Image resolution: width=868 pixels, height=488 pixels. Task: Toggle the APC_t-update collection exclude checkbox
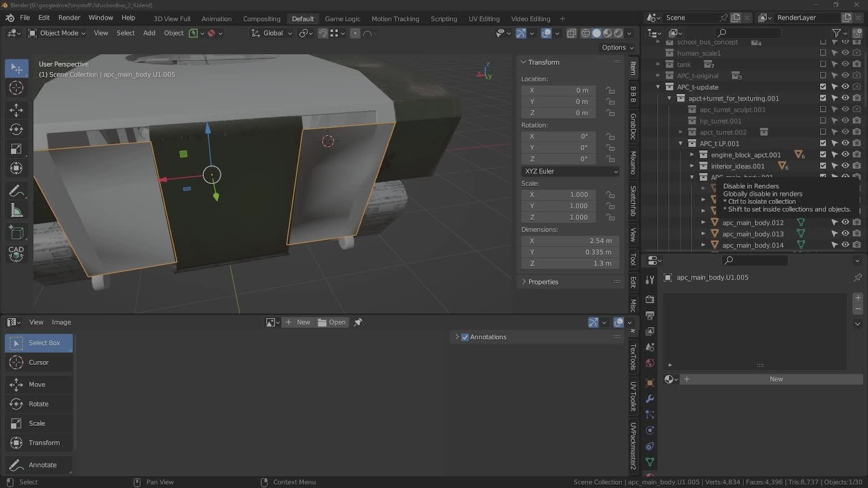click(823, 87)
